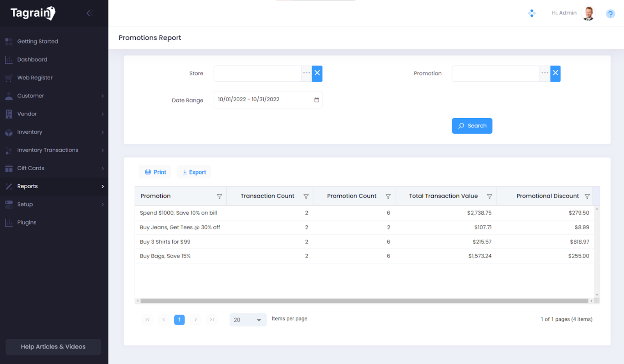Open Dashboard from the sidebar
The height and width of the screenshot is (364, 624).
pos(32,60)
